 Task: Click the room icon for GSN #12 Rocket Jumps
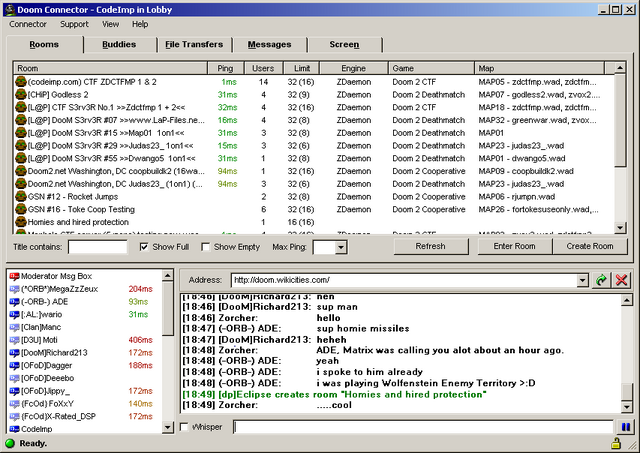pyautogui.click(x=21, y=196)
